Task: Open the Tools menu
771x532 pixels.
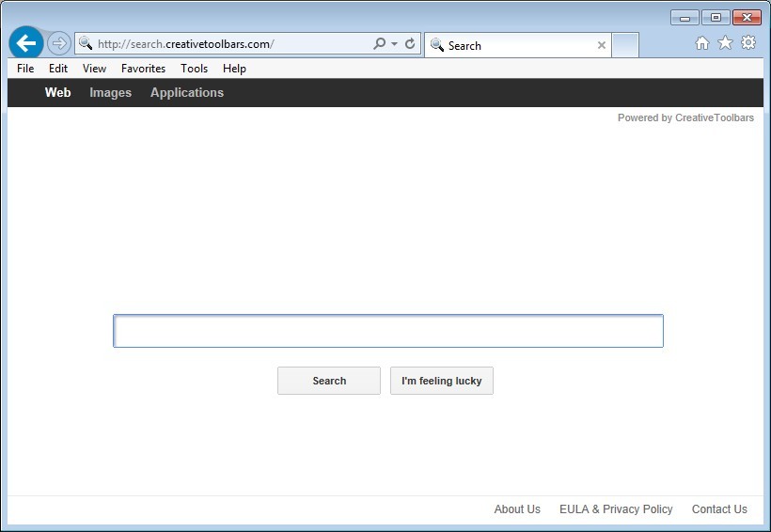Action: point(195,69)
